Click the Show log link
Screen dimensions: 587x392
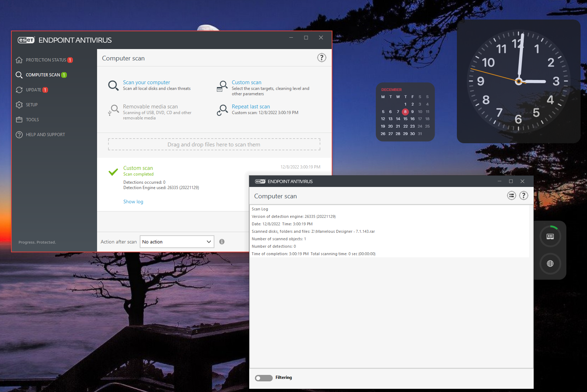[133, 202]
